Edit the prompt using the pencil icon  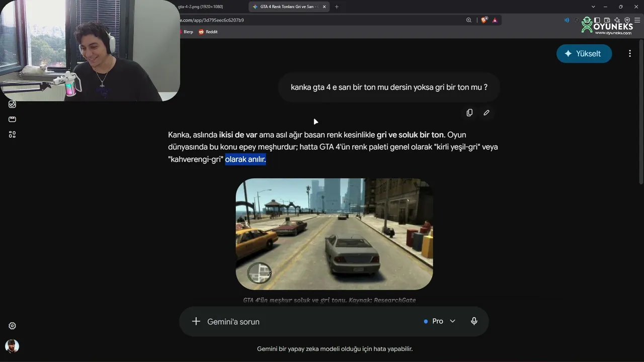pyautogui.click(x=487, y=113)
